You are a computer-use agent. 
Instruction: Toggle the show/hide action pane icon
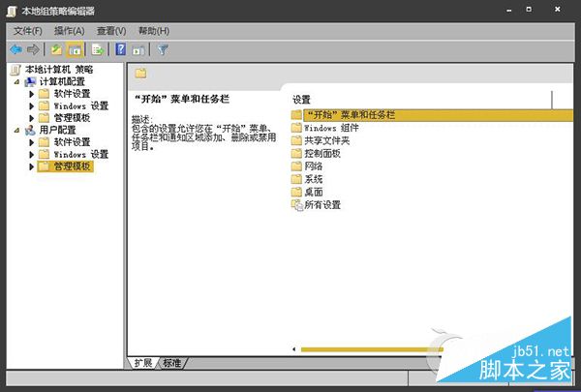click(138, 49)
